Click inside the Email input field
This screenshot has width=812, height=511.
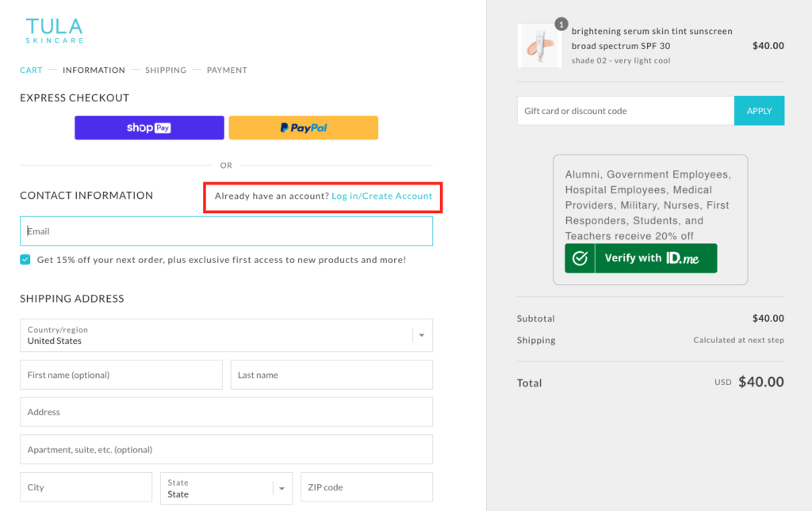[x=226, y=231]
